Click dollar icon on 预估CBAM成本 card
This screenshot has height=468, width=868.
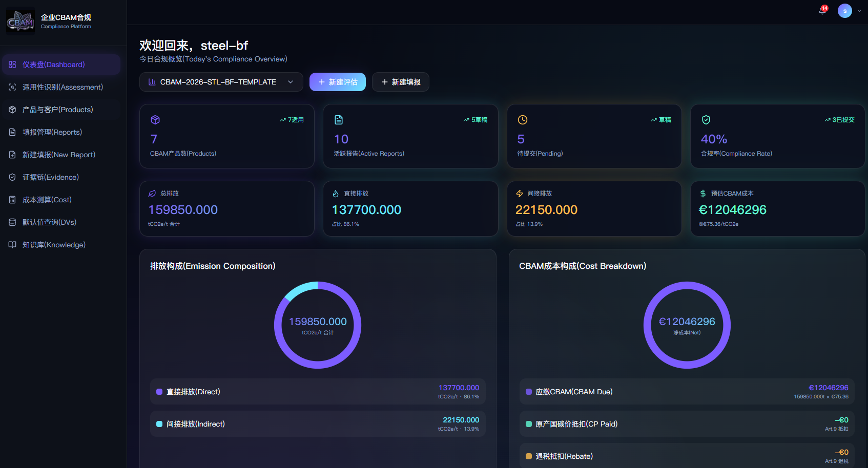pyautogui.click(x=703, y=194)
